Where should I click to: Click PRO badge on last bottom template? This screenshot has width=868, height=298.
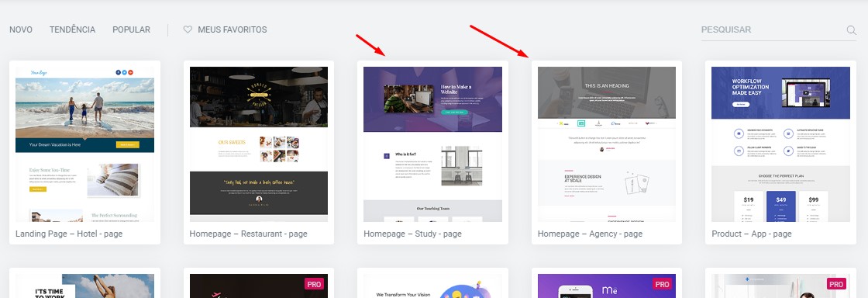click(x=836, y=284)
